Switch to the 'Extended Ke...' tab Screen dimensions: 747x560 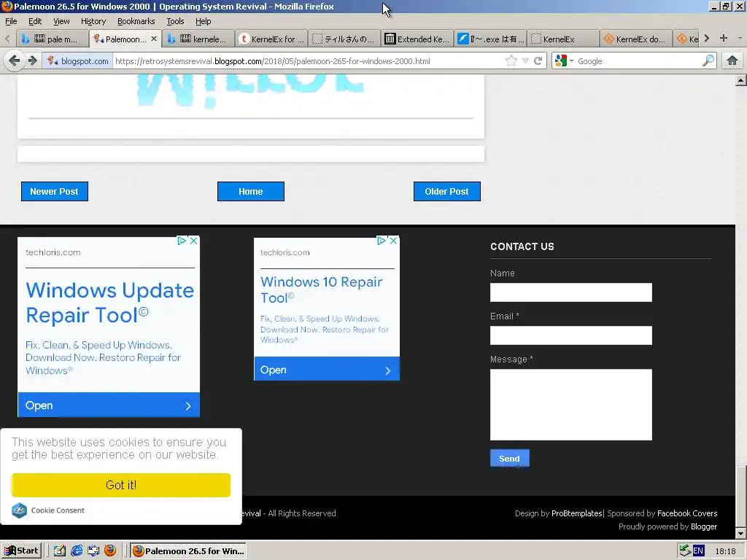tap(417, 39)
